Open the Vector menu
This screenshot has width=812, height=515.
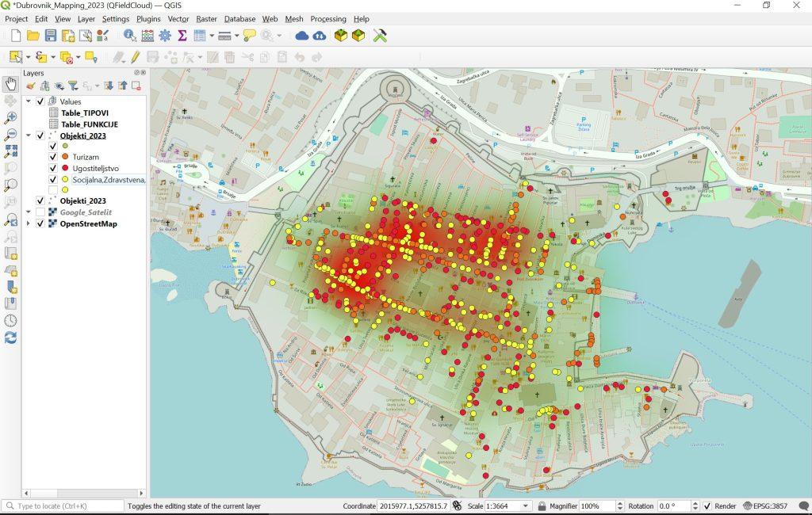coord(178,18)
